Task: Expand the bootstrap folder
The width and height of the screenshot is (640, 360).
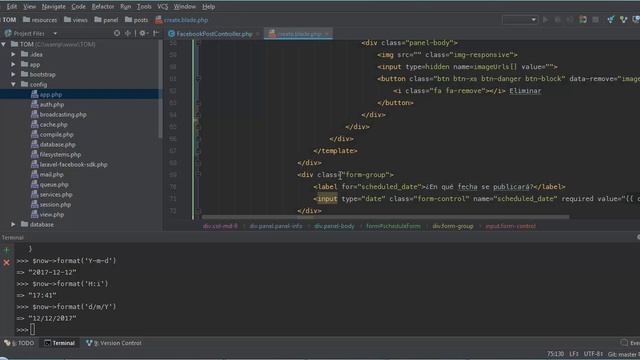Action: coord(13,74)
